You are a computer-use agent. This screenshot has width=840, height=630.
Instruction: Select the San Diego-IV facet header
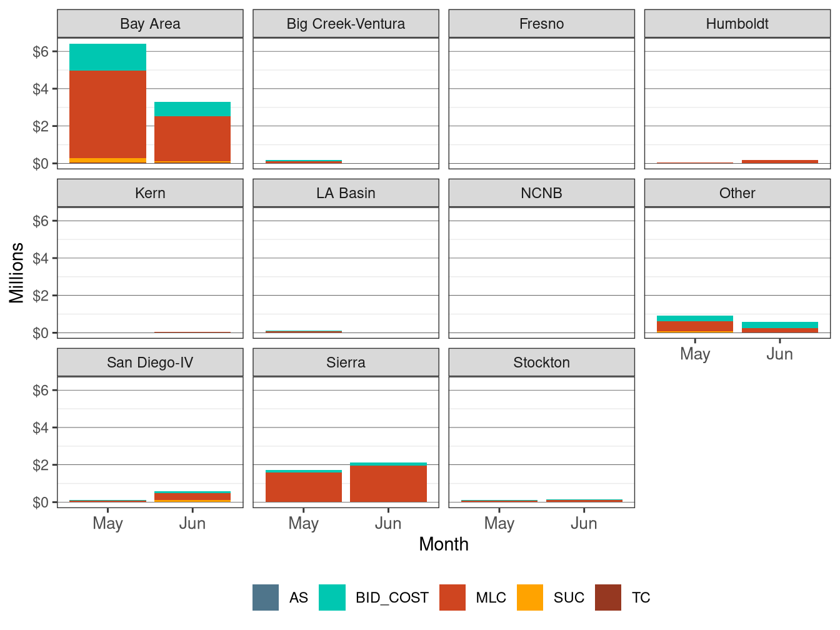(x=150, y=362)
